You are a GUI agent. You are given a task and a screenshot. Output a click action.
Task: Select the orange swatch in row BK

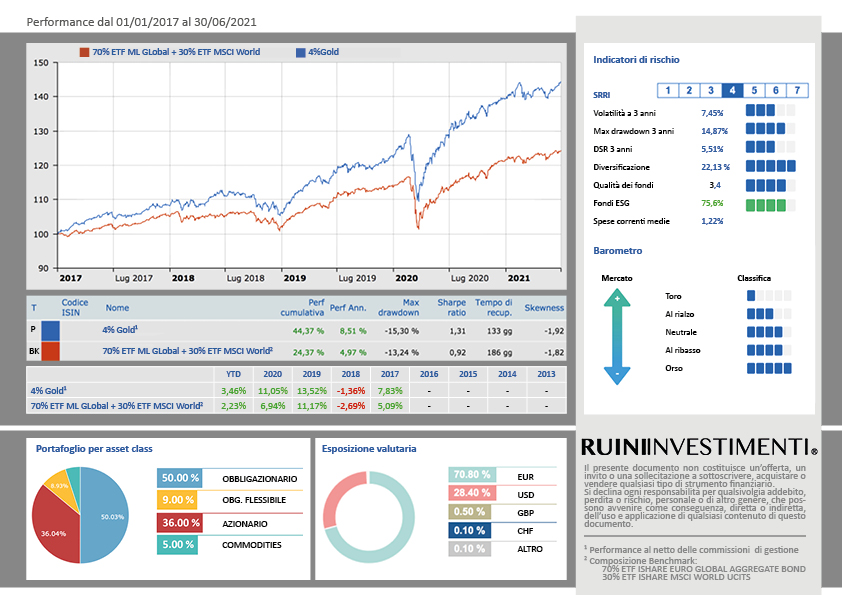point(50,351)
